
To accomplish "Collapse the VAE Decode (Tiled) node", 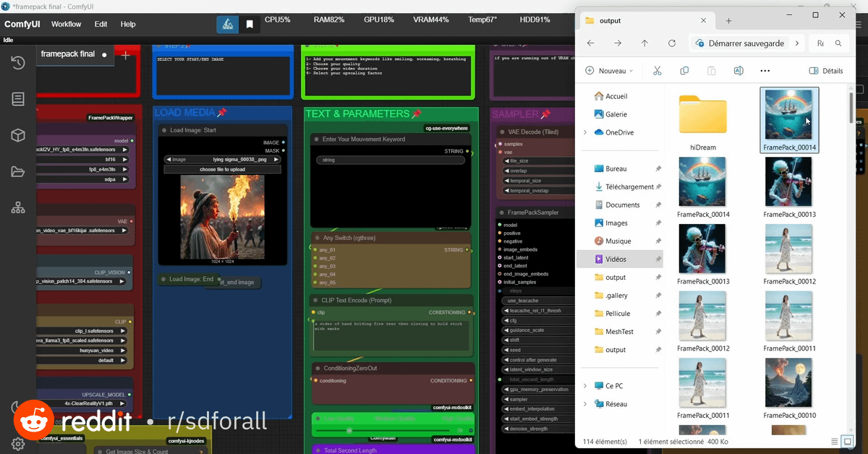I will pos(502,132).
